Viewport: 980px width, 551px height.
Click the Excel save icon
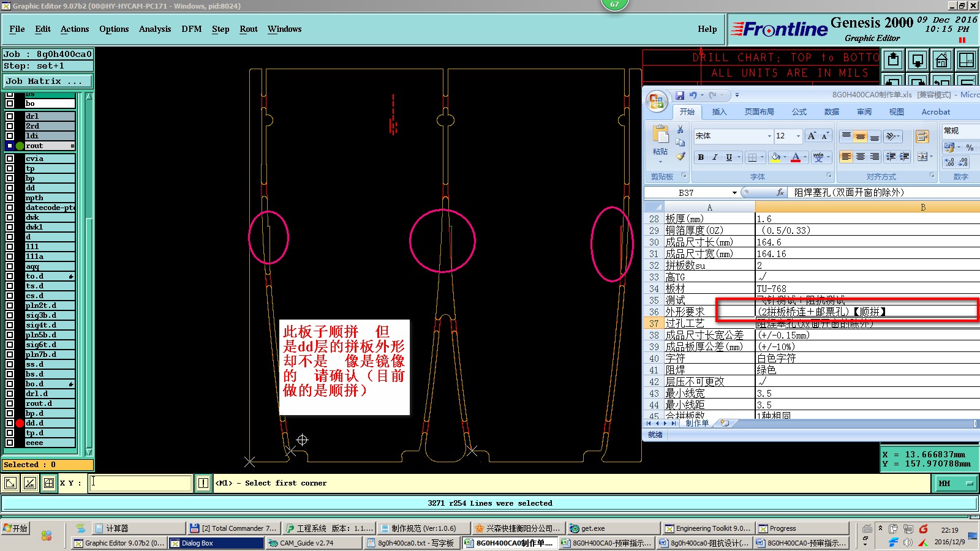click(680, 96)
